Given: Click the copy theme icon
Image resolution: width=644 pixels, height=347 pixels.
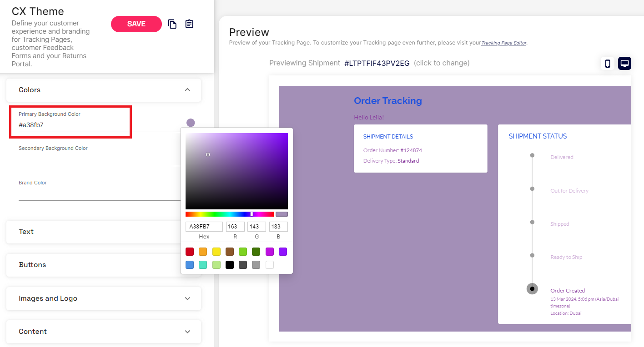Looking at the screenshot, I should pos(172,24).
